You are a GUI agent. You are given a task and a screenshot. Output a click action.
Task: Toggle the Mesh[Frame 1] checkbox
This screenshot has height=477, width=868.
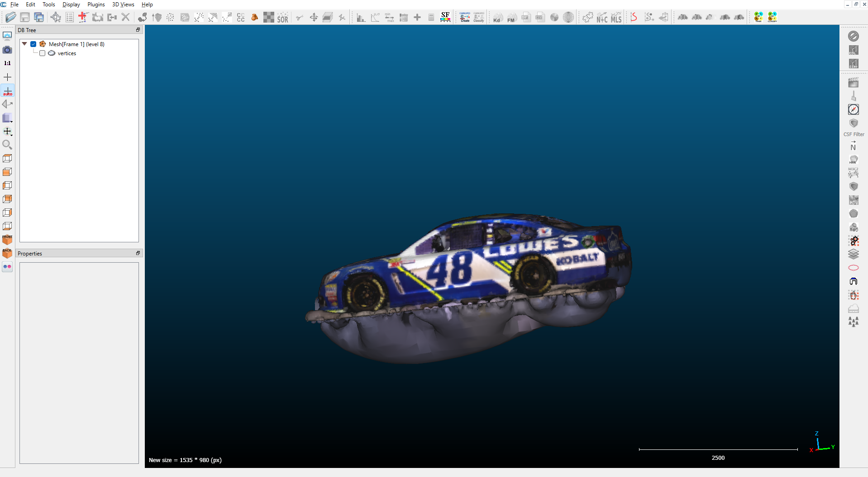[x=33, y=44]
